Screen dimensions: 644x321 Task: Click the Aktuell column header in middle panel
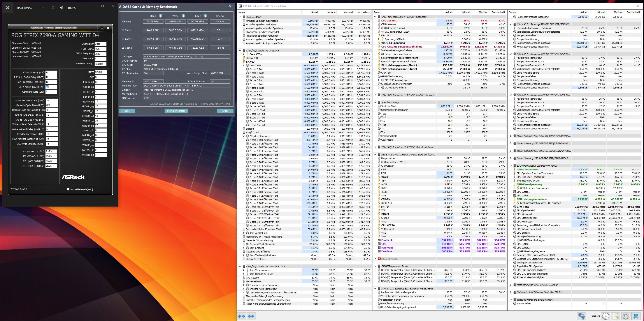click(x=449, y=12)
